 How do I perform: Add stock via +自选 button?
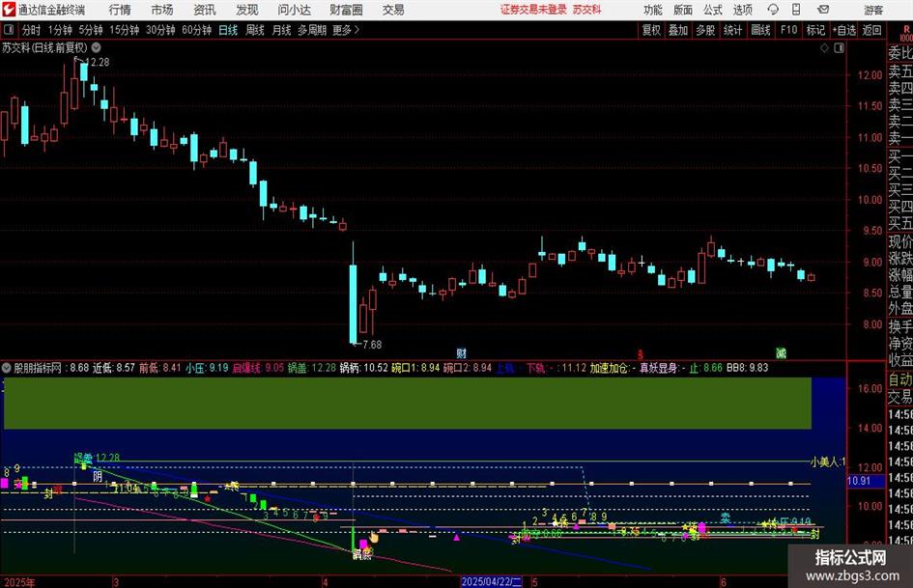pos(843,30)
